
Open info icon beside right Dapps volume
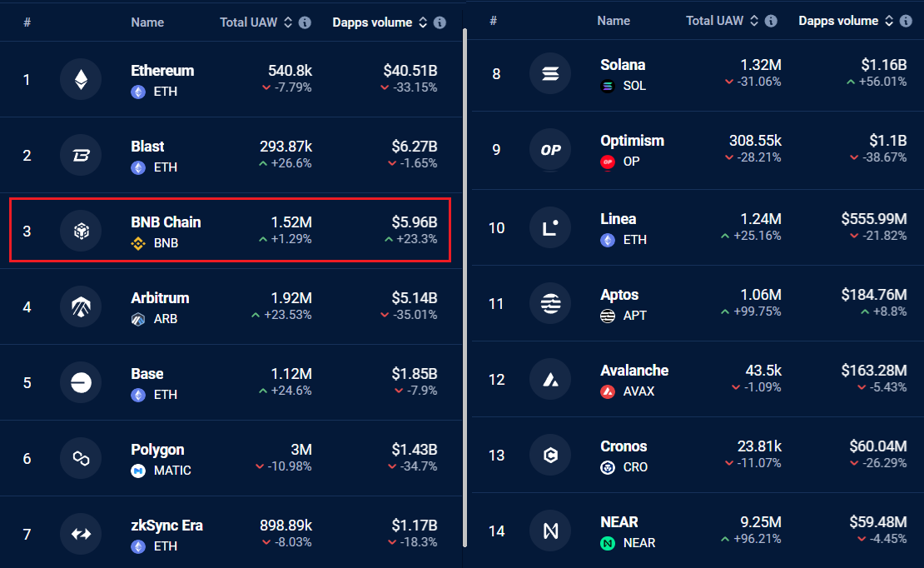coord(906,21)
